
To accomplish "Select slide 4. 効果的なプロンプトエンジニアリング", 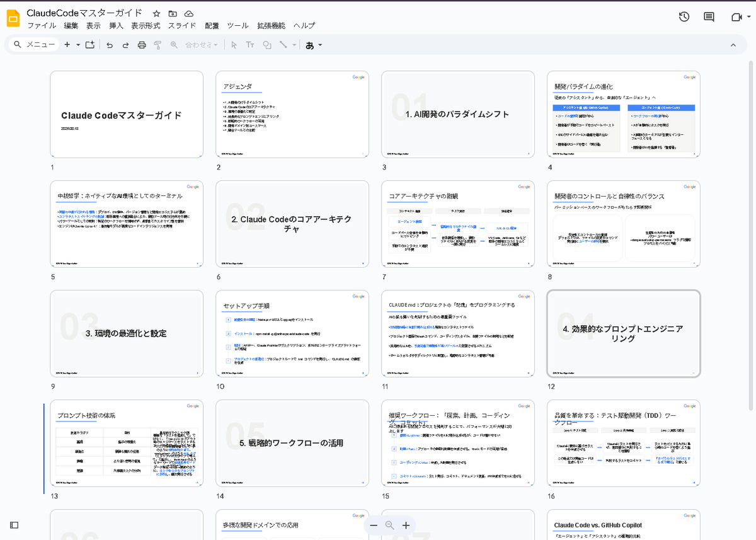I will click(624, 333).
